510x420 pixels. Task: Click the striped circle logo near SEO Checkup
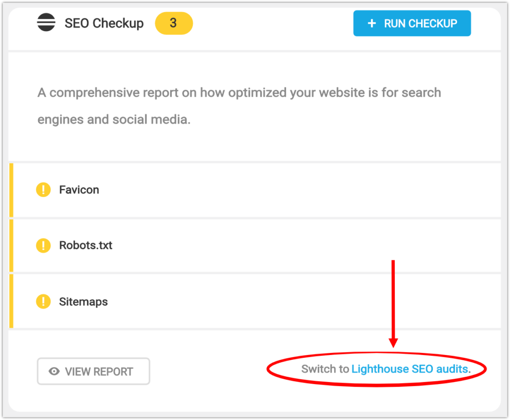(x=46, y=23)
